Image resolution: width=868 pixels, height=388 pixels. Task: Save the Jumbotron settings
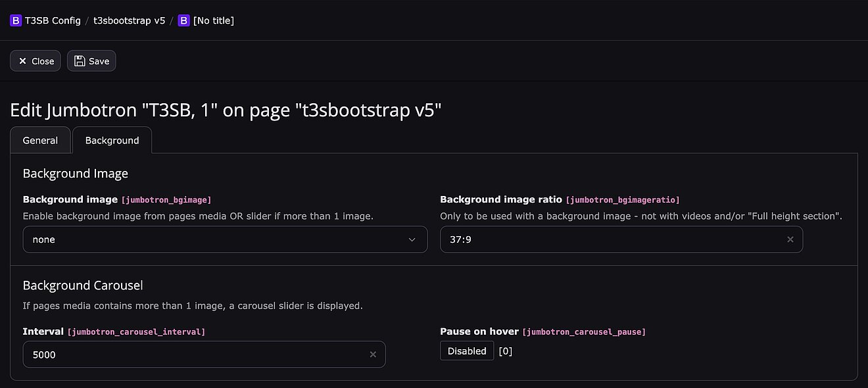point(91,61)
